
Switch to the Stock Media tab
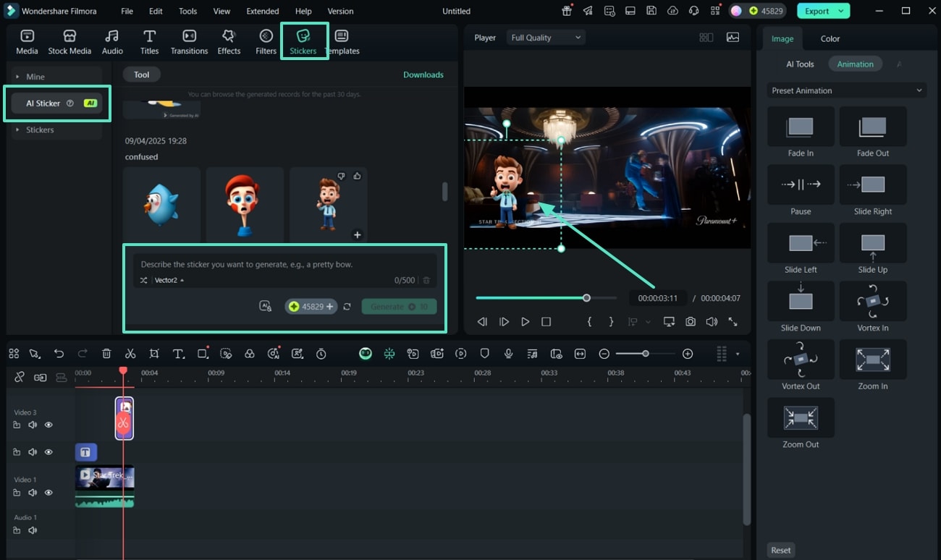click(x=69, y=42)
